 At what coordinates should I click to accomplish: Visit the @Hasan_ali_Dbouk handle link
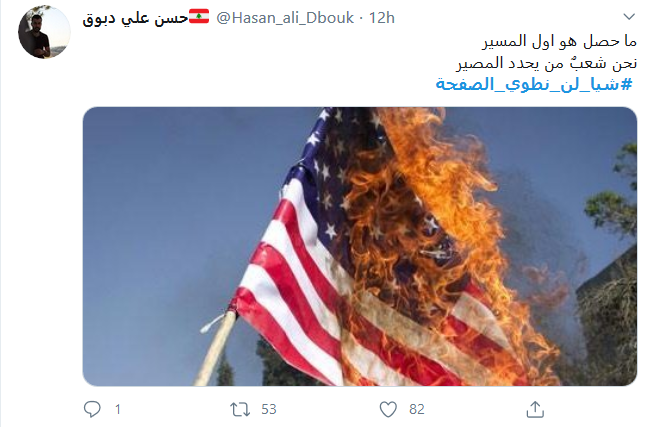tap(285, 18)
